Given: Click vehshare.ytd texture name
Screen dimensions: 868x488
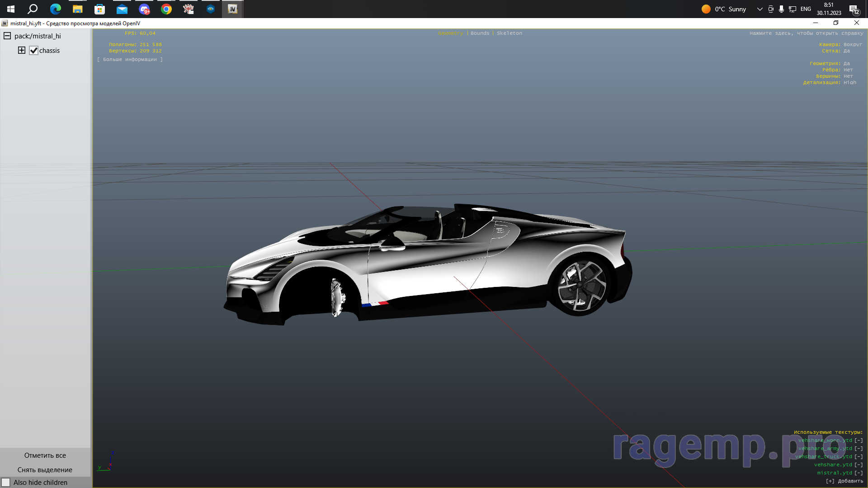Looking at the screenshot, I should tap(833, 465).
